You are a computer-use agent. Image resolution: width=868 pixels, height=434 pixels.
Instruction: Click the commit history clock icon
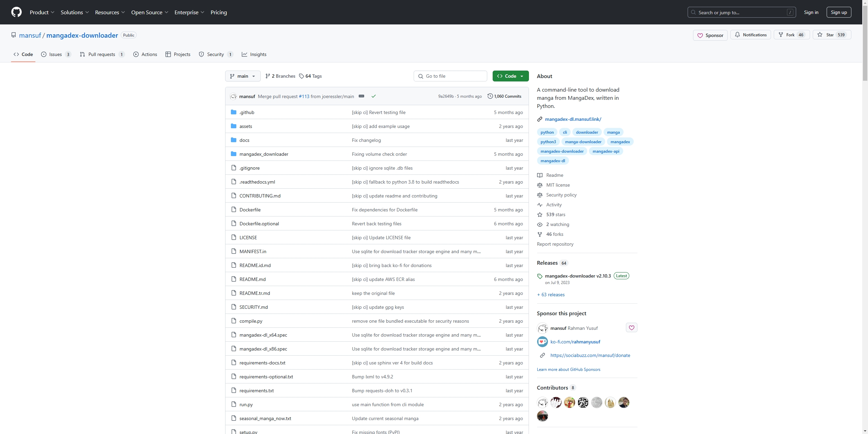point(490,96)
